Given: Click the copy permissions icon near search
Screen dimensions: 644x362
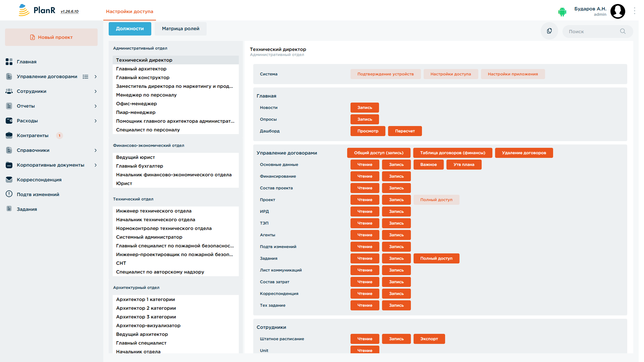Looking at the screenshot, I should pos(549,31).
